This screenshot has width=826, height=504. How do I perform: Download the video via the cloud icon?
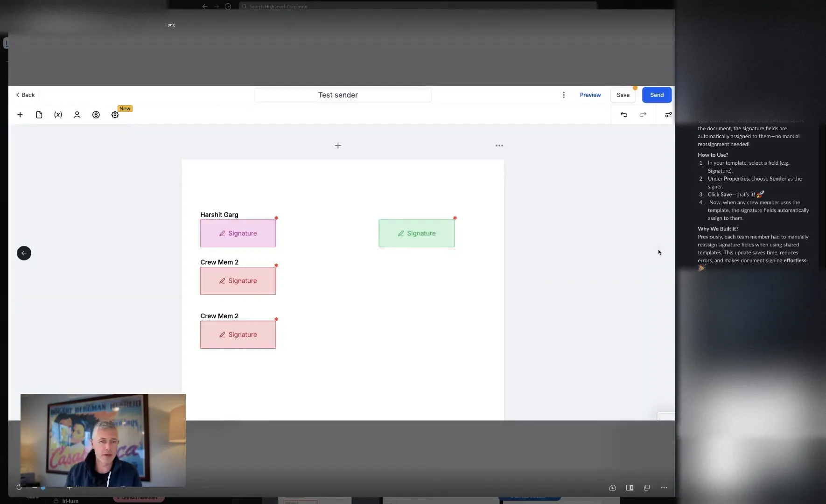[611, 488]
